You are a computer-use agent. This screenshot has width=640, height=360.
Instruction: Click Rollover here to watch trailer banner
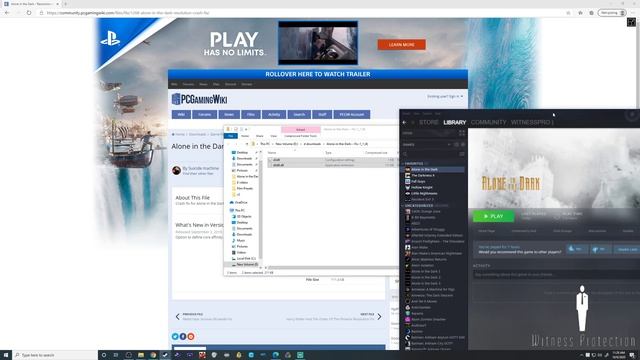[x=318, y=74]
